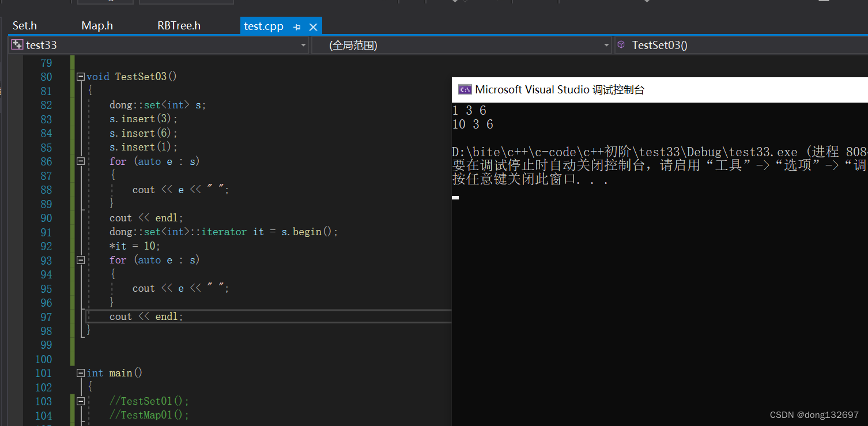Click line 82 code dong::set<int> s;
868x426 pixels.
[157, 105]
